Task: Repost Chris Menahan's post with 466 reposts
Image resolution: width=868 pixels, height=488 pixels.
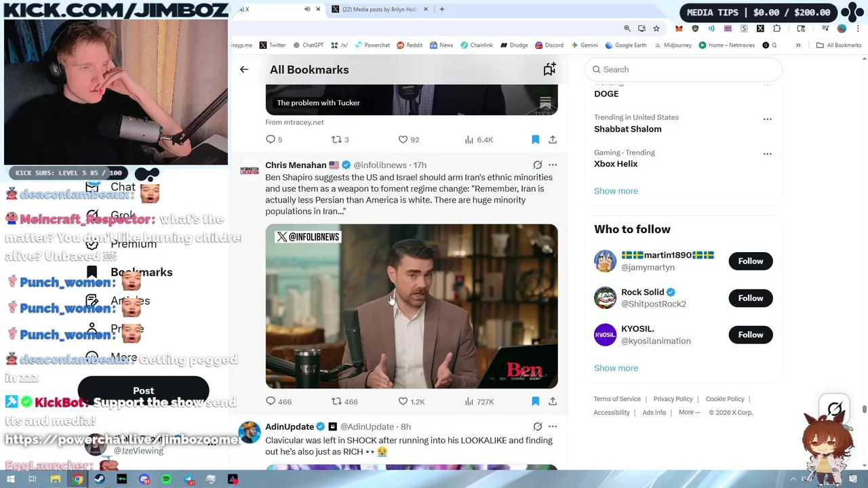Action: pyautogui.click(x=344, y=401)
